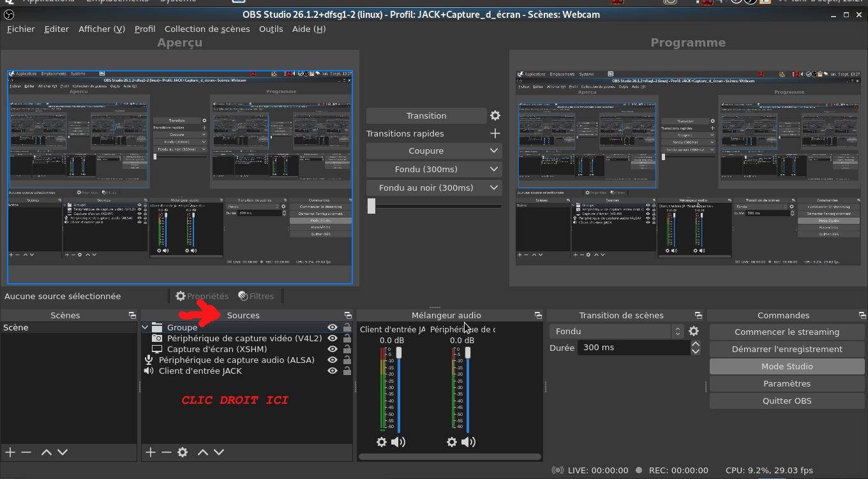Toggle visibility of Client d'entrée JACK source
Image resolution: width=868 pixels, height=479 pixels.
pos(333,371)
